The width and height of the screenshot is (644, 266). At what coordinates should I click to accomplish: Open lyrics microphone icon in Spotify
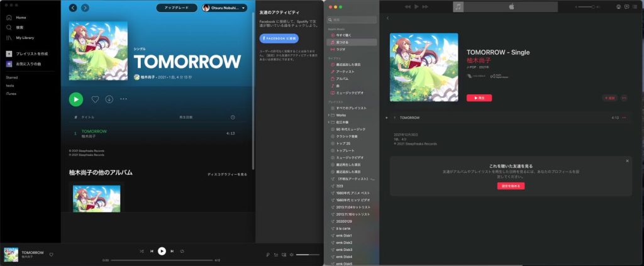coord(268,255)
